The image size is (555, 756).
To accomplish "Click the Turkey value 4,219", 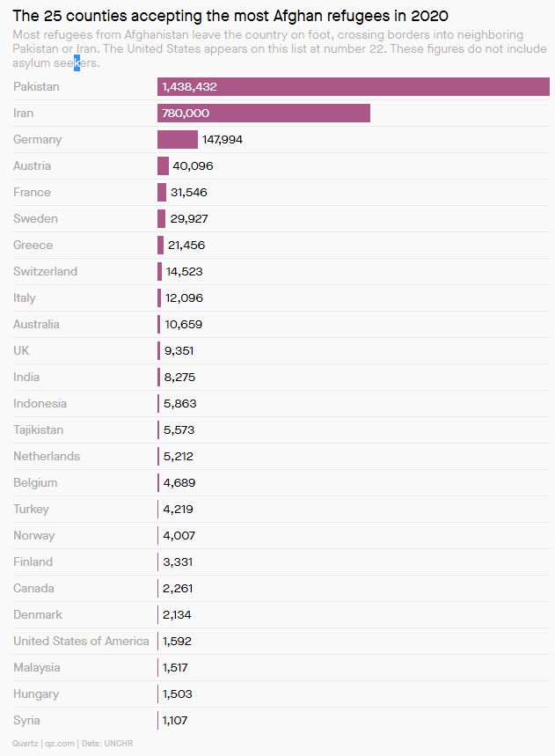I will tap(178, 510).
